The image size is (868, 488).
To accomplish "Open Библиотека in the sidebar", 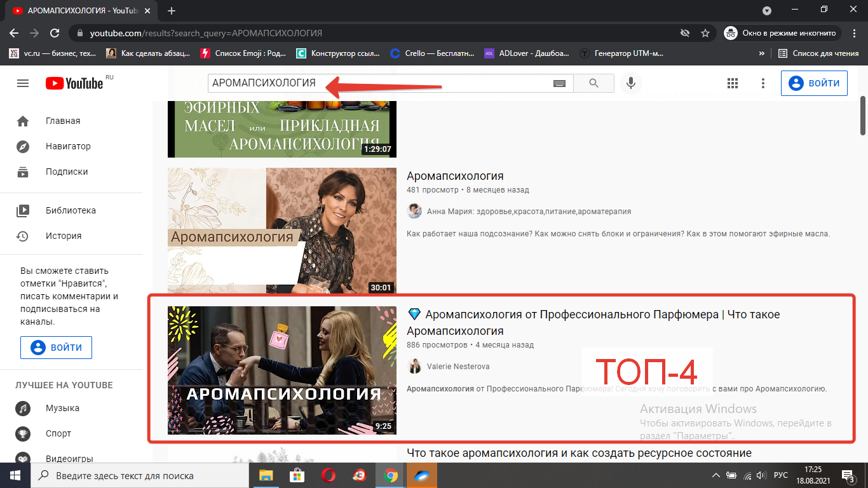I will point(71,210).
